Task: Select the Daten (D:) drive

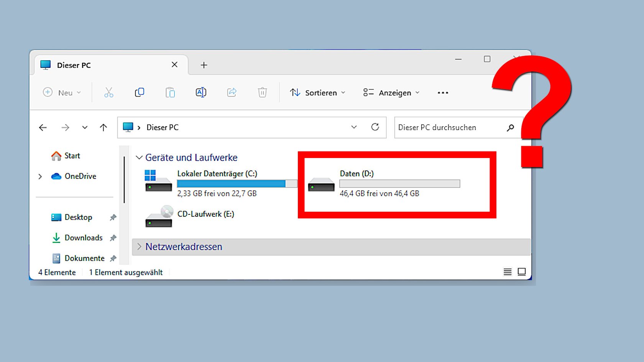Action: [384, 183]
